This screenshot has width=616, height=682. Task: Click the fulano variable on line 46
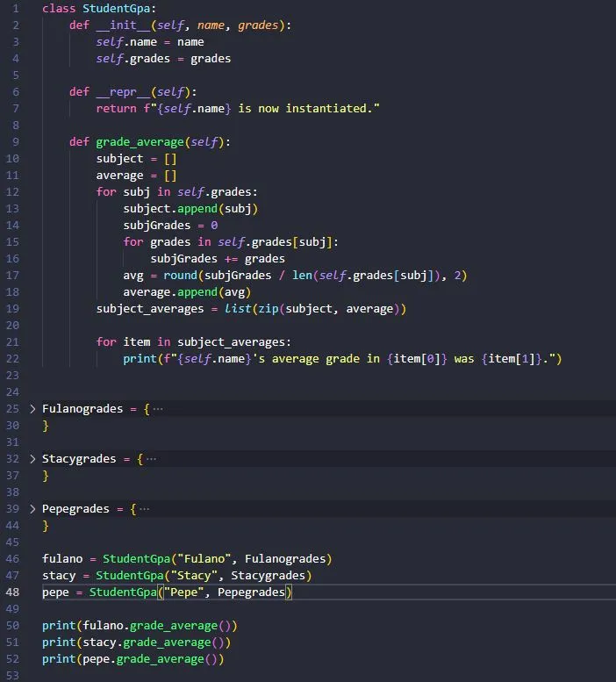(62, 559)
